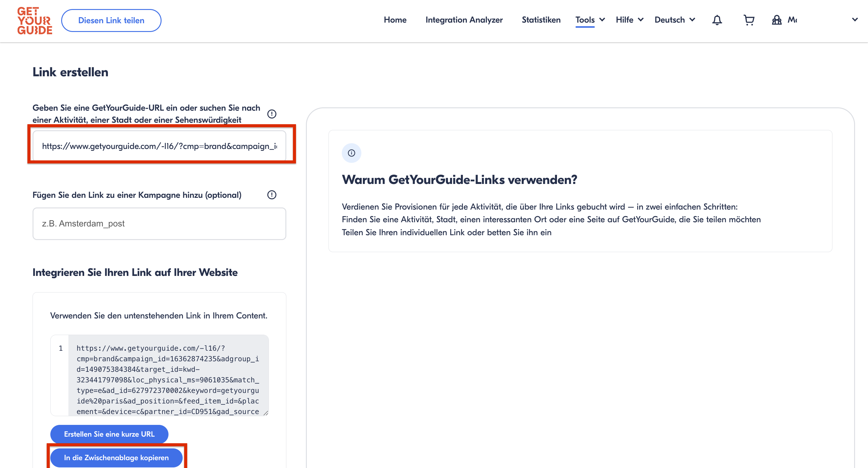This screenshot has width=868, height=468.
Task: Click info icon beside GetYourGuide-URL label
Action: coord(272,114)
